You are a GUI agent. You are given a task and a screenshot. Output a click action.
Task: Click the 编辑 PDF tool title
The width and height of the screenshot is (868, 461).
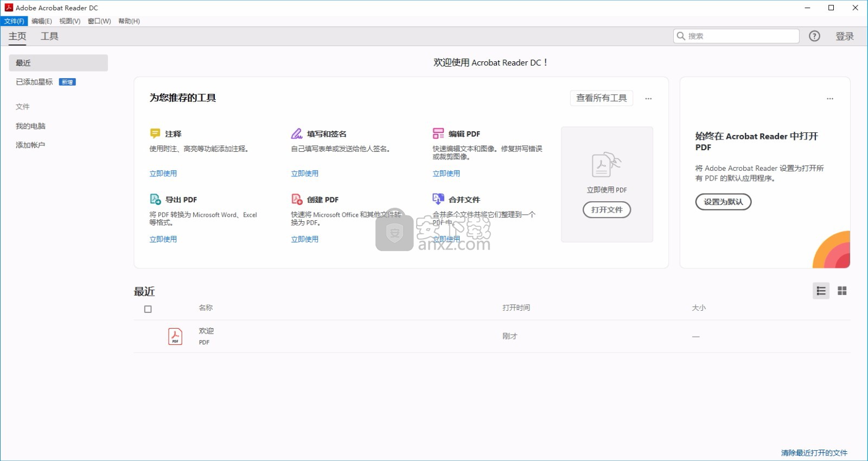[x=464, y=134]
